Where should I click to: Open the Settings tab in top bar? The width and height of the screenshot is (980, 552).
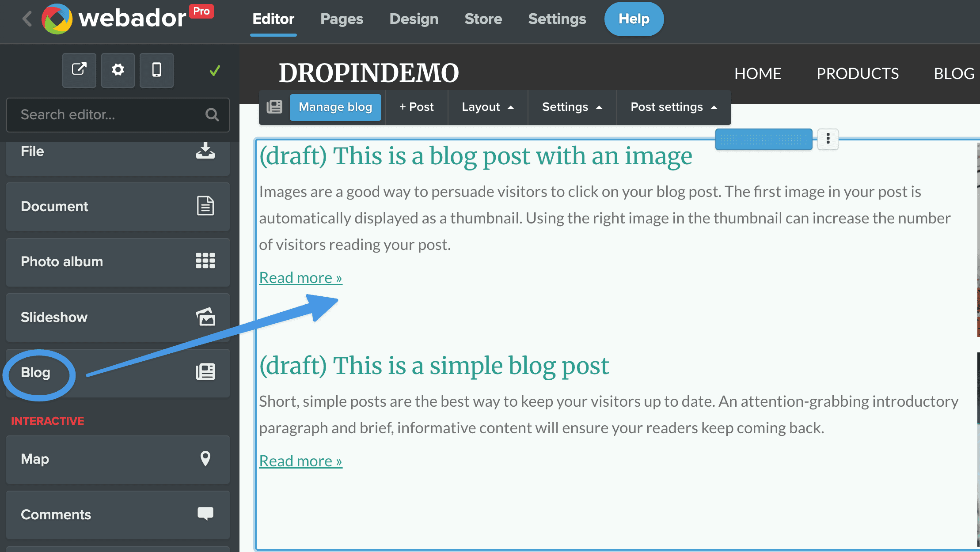pos(557,19)
